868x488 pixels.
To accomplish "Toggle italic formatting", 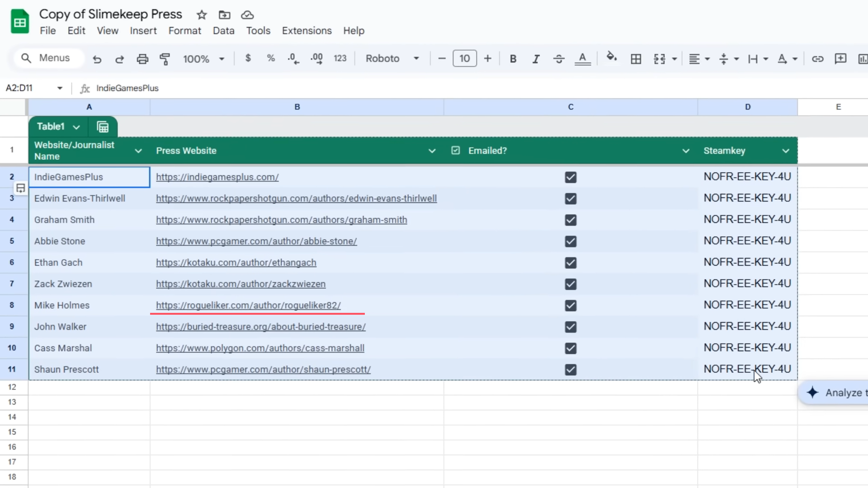I will point(536,59).
